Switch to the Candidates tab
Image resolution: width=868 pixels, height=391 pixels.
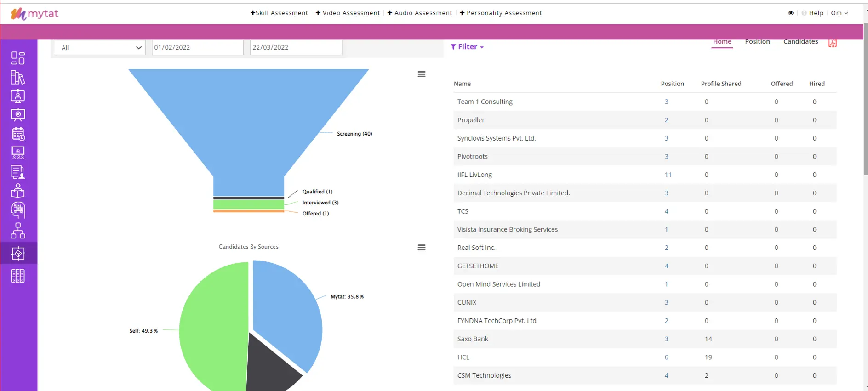800,42
